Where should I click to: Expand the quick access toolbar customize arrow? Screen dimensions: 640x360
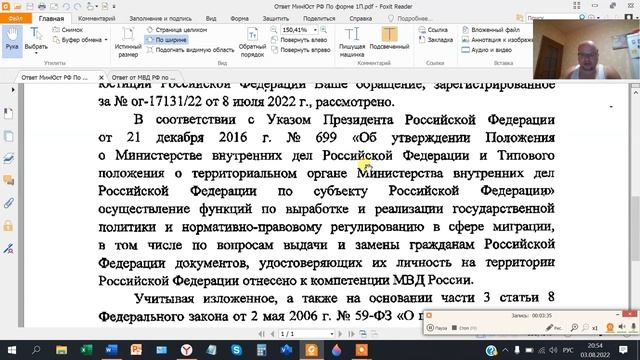[114, 7]
